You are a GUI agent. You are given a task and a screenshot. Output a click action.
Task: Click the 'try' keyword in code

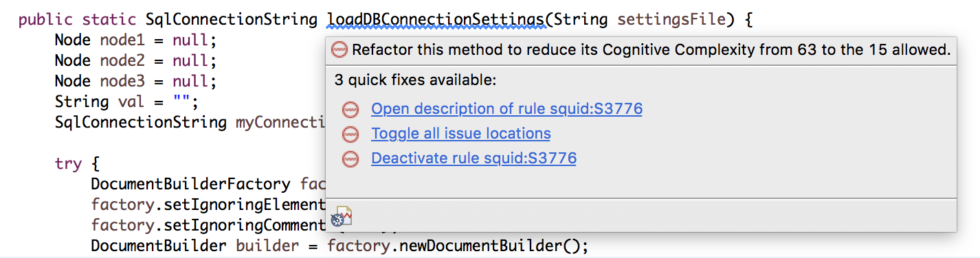coord(69,164)
